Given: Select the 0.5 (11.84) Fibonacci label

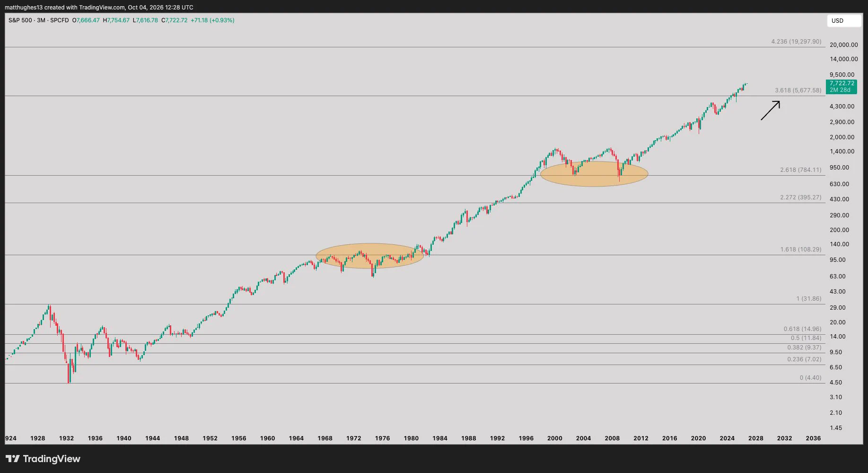Looking at the screenshot, I should click(x=806, y=338).
